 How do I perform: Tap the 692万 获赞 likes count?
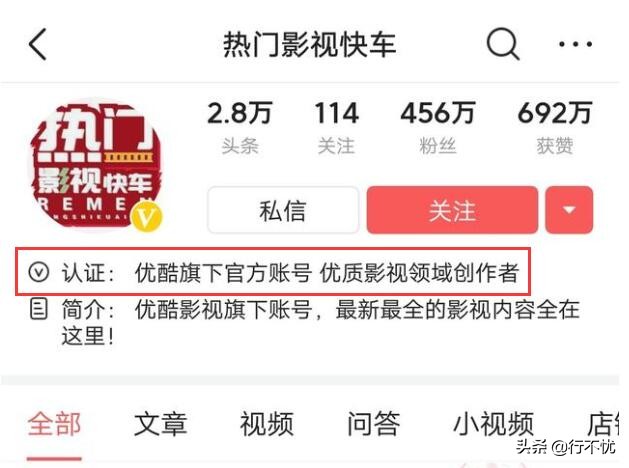(555, 128)
